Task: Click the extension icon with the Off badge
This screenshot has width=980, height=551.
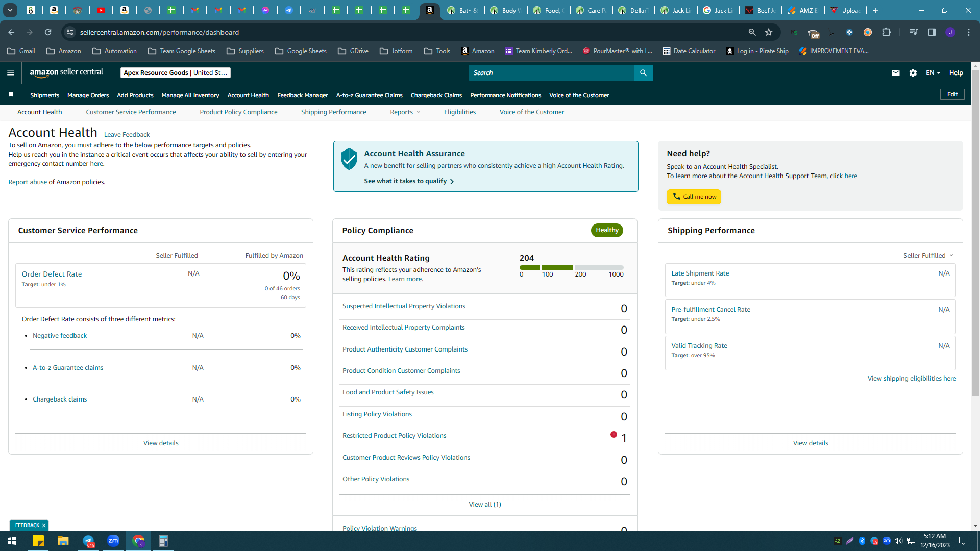Action: [x=813, y=34]
